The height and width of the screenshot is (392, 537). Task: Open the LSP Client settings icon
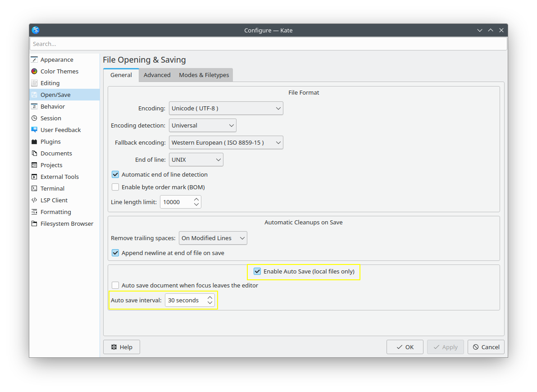(34, 200)
